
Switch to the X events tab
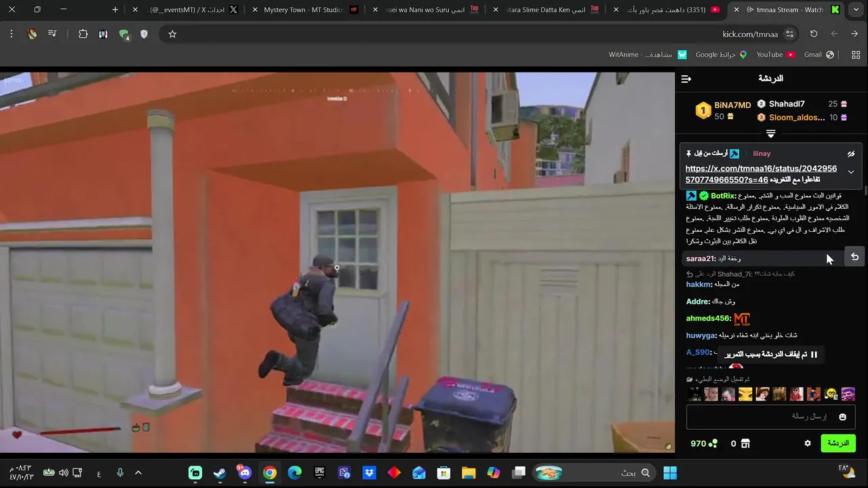187,9
